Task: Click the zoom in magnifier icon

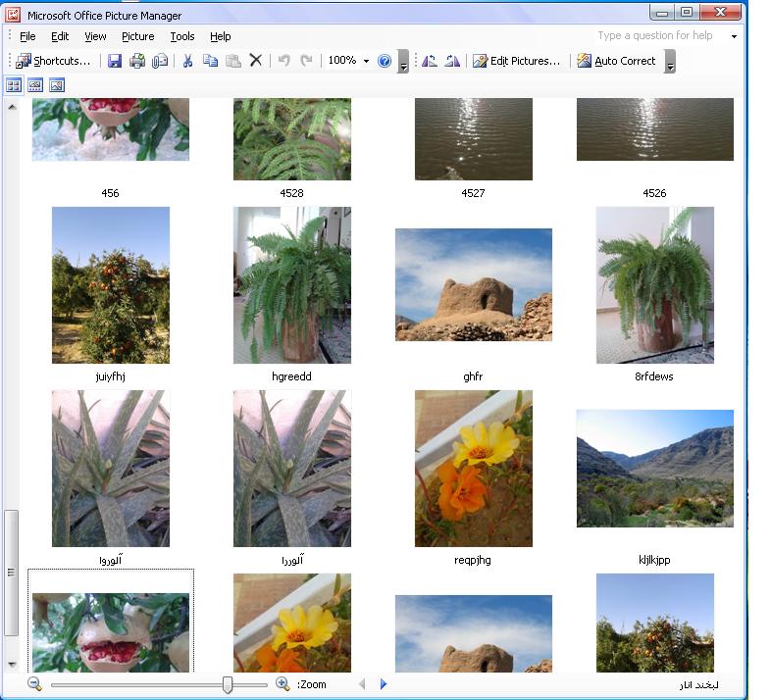Action: (283, 683)
